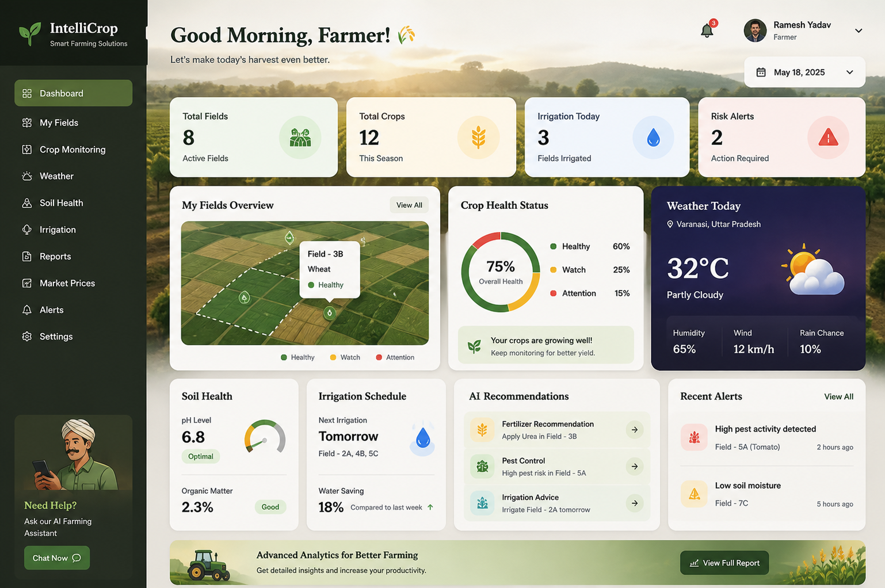Click the Risk Alerts warning triangle icon

point(828,138)
